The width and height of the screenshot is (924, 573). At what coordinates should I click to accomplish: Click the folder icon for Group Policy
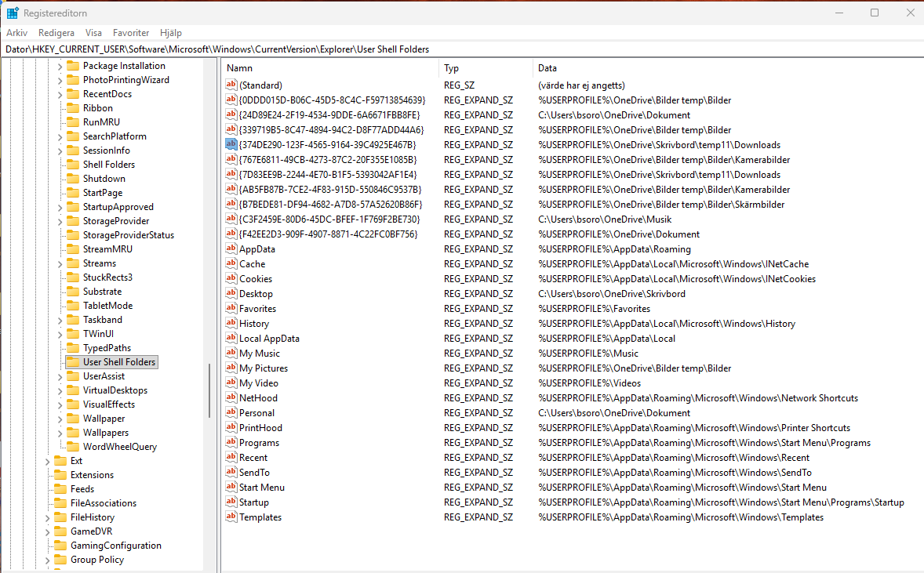tap(60, 560)
